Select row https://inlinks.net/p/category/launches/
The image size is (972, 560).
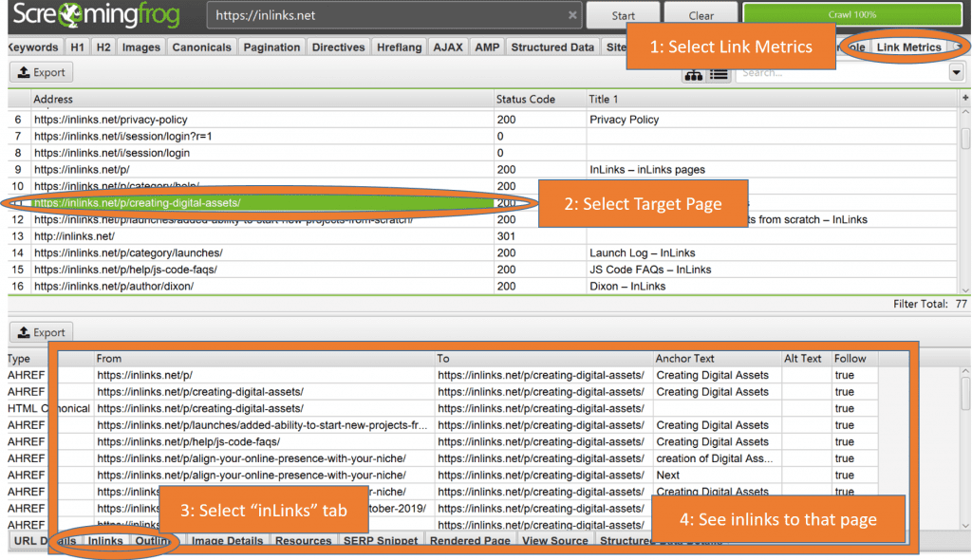click(482, 253)
